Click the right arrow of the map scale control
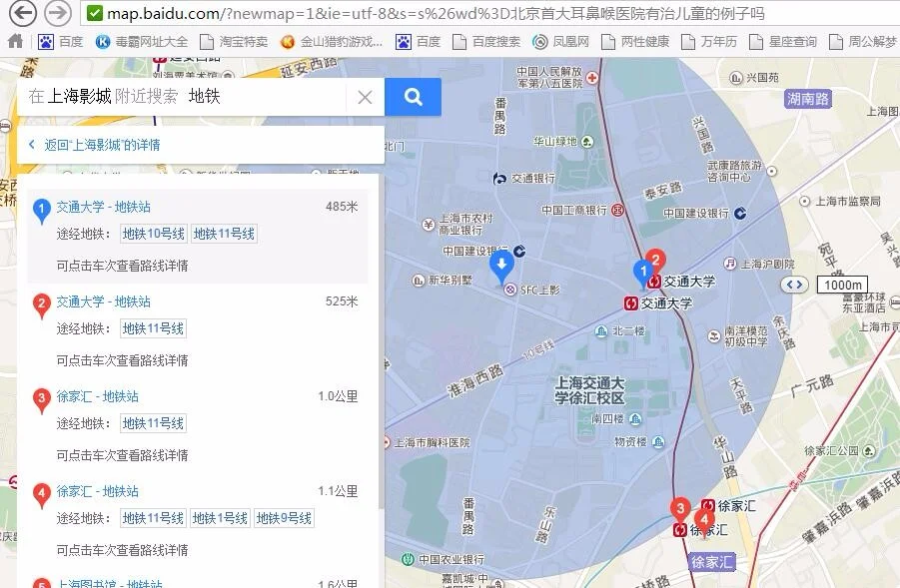900x588 pixels. pyautogui.click(x=799, y=285)
